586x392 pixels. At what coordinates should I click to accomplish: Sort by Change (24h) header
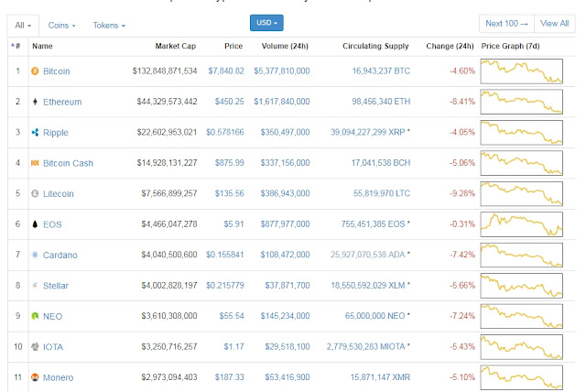pos(450,46)
